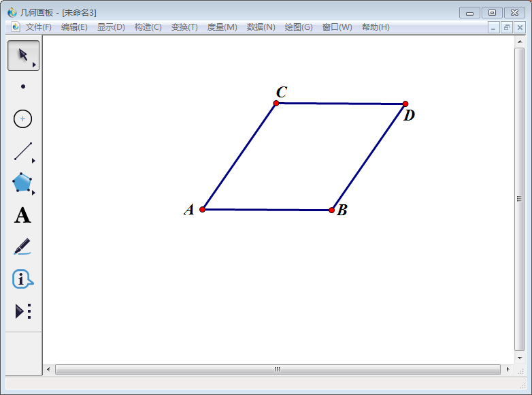Viewport: 532px width, 395px height.
Task: Click label B of the parallelogram
Action: [x=342, y=210]
